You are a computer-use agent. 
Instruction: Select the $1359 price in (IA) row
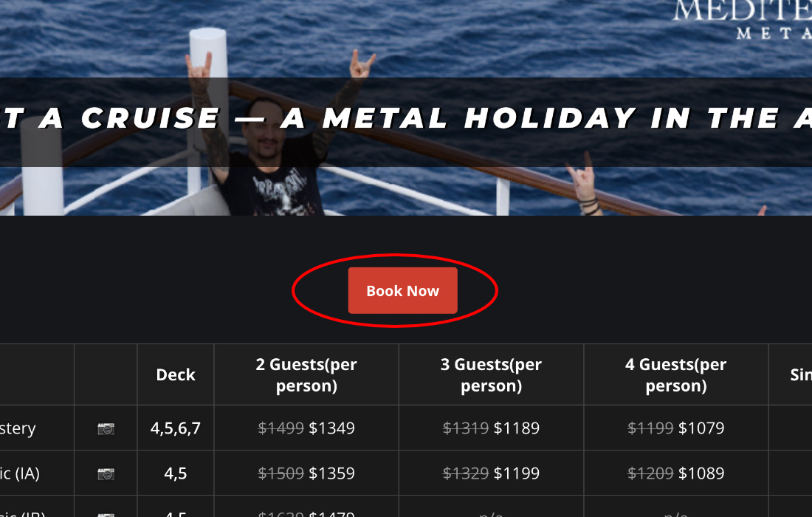click(x=331, y=473)
